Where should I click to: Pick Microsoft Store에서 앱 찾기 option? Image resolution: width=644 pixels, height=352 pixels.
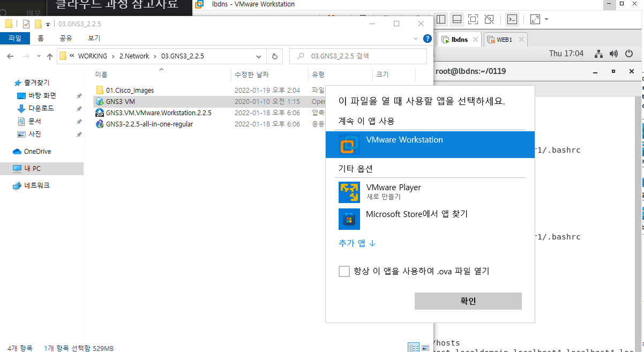click(430, 219)
